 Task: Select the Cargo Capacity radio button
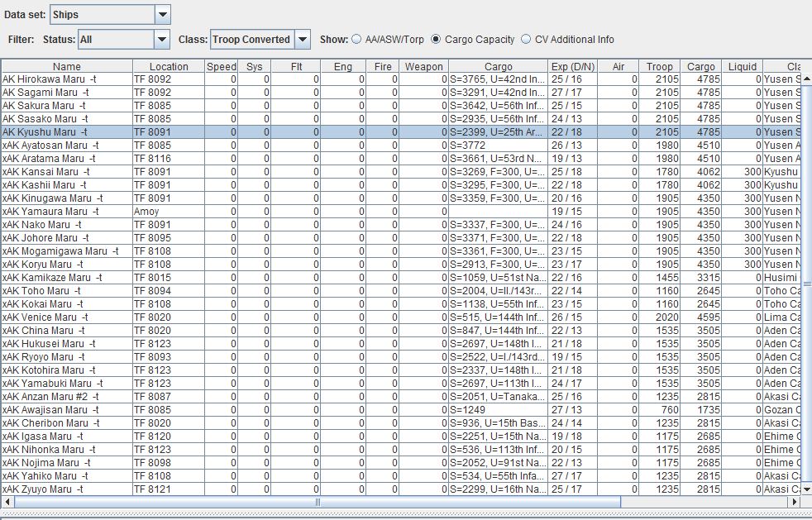436,40
